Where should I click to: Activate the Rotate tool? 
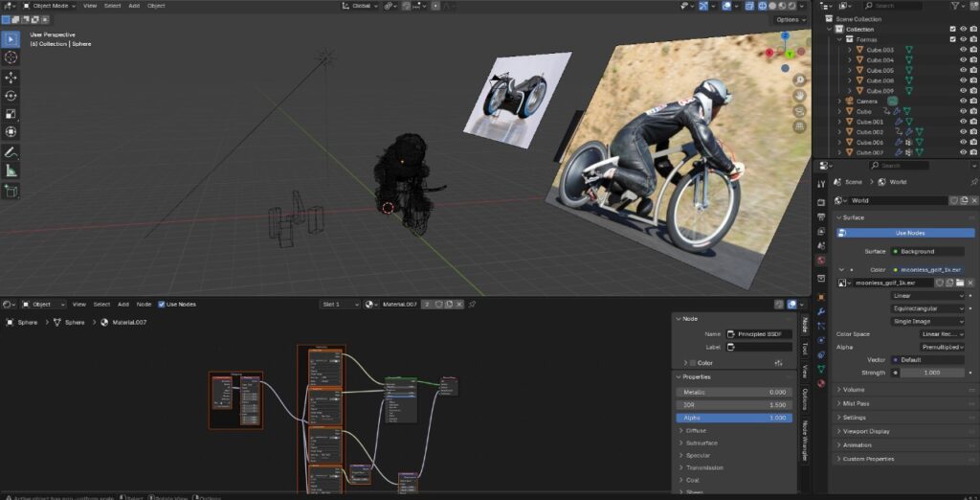click(x=11, y=95)
